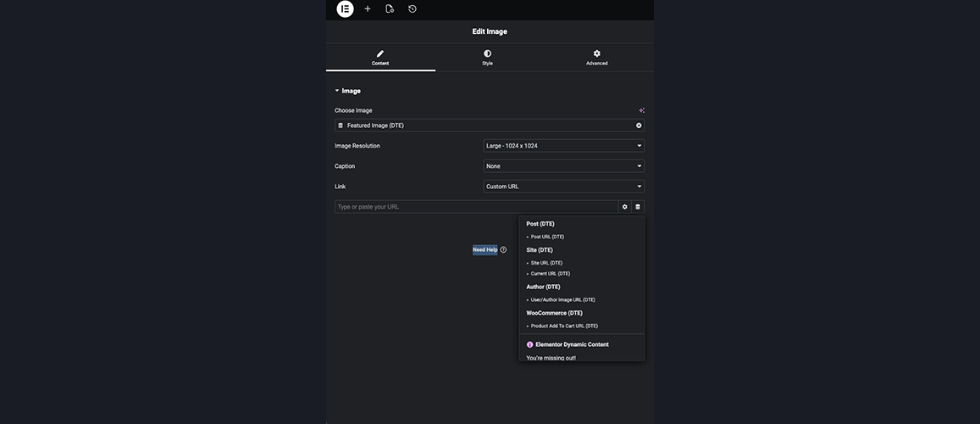
Task: Open the Link type dropdown
Action: (x=563, y=187)
